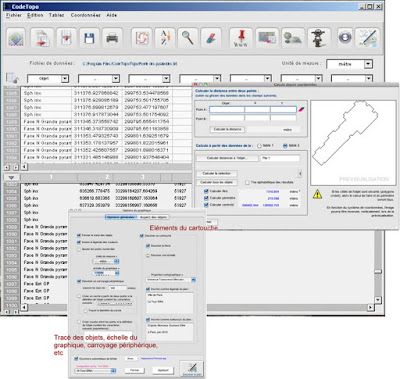Switch to Aspect des objets tab
The image size is (400, 379).
coord(154,217)
